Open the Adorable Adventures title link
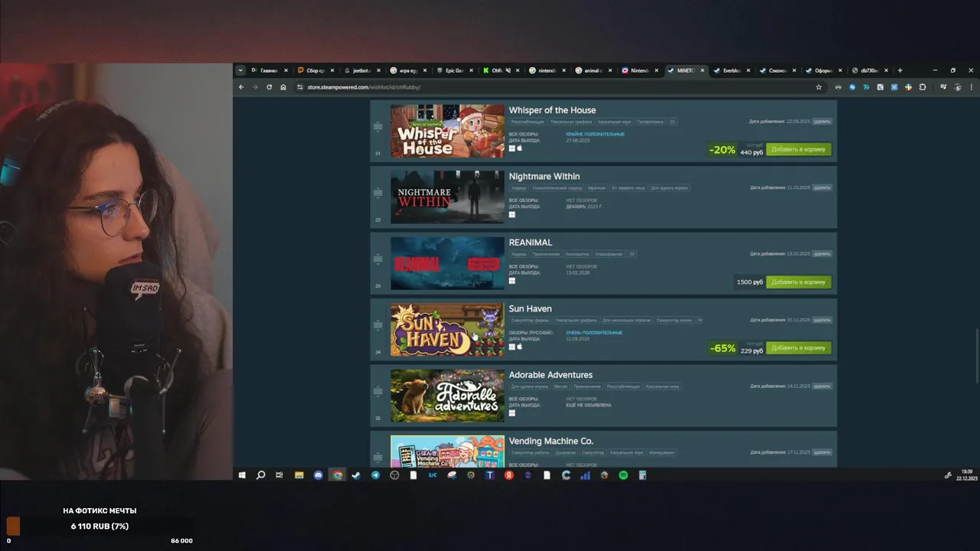Screen dimensions: 980x551 pyautogui.click(x=550, y=375)
